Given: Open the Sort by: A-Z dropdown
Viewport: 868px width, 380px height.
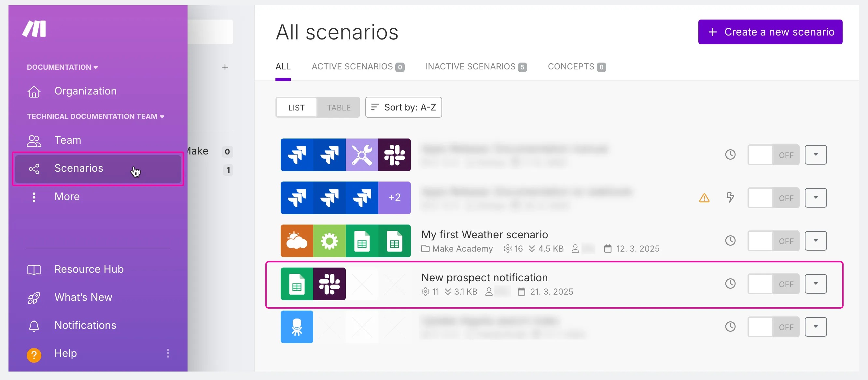Looking at the screenshot, I should (403, 107).
